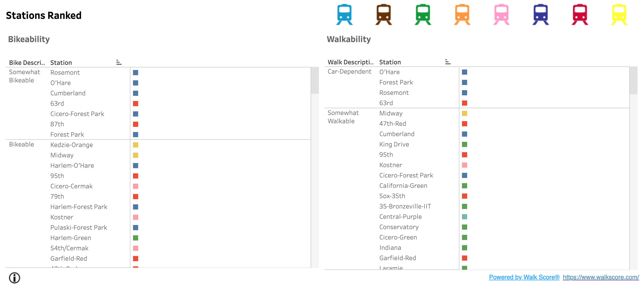Open the Powered by Walk Score link

point(524,277)
